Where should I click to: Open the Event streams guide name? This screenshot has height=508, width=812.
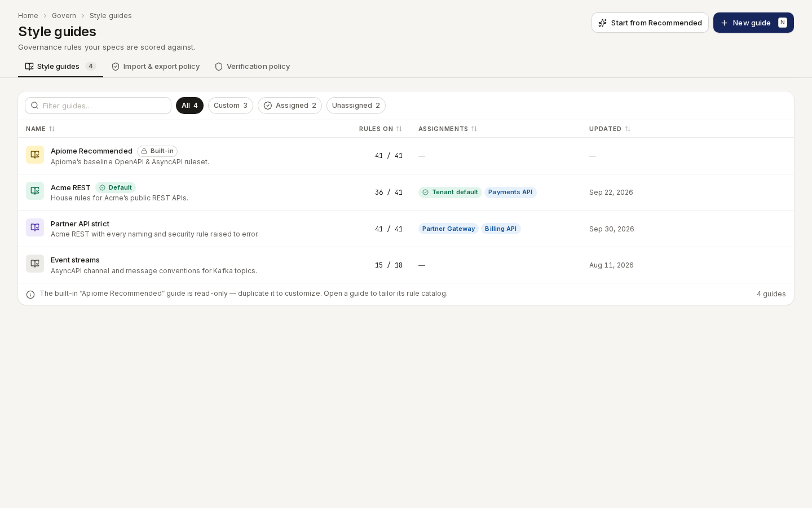(75, 260)
